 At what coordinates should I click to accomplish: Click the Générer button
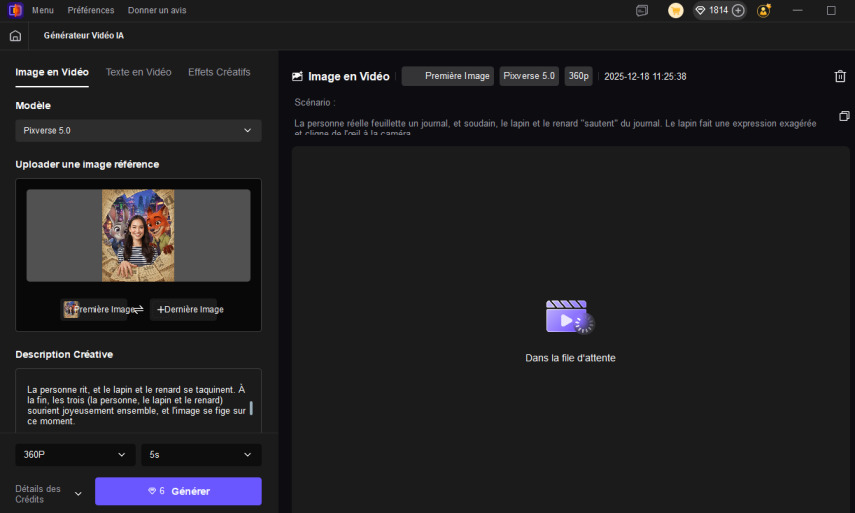pos(178,491)
